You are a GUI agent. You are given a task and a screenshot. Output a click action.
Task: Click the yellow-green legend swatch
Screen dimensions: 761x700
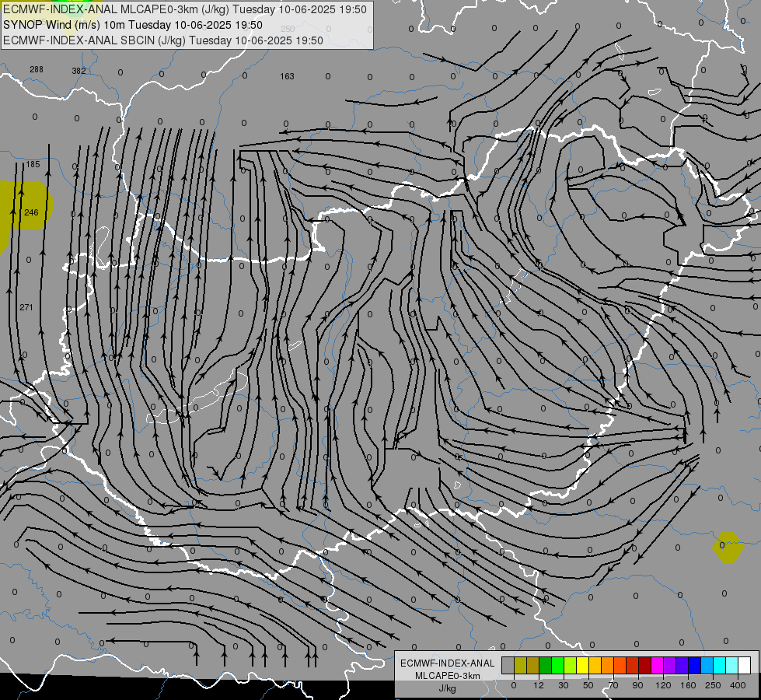click(571, 665)
